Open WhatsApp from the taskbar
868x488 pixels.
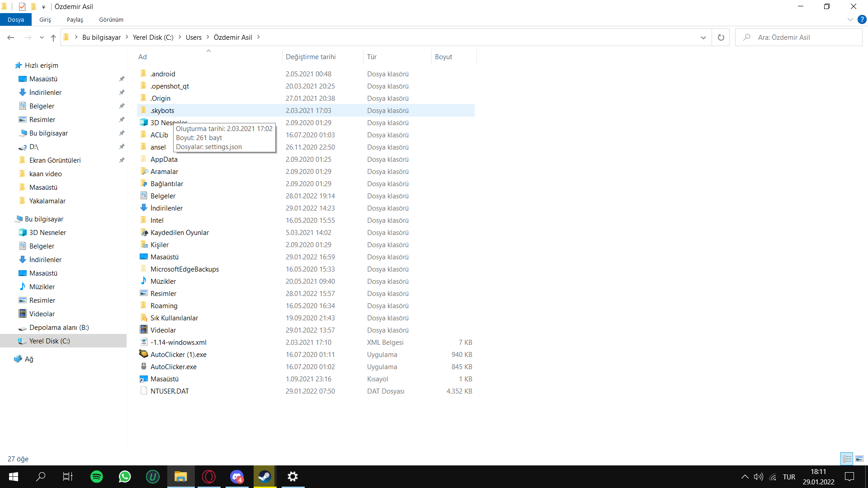(x=125, y=477)
